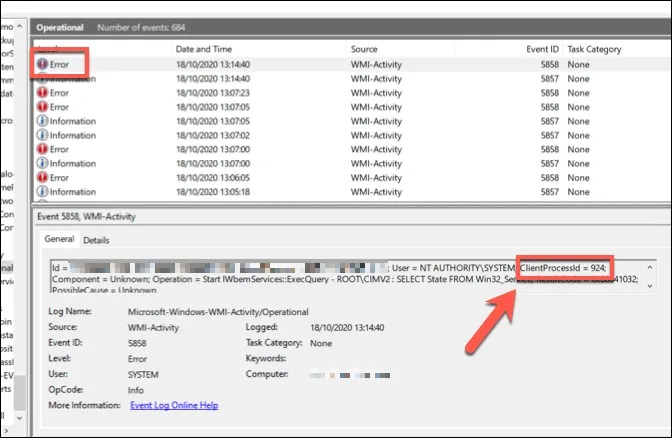672x438 pixels.
Task: Click the Event ID 5858 cell of the 13:14:40 Error row
Action: point(549,65)
